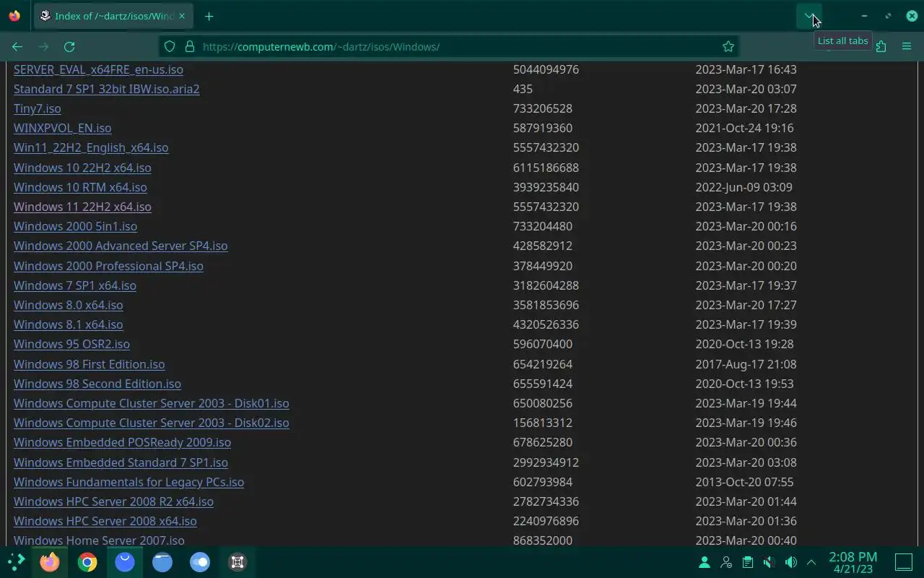Viewport: 924px width, 578px height.
Task: Click the date 2022-Jun-09 03:09
Action: (x=744, y=187)
